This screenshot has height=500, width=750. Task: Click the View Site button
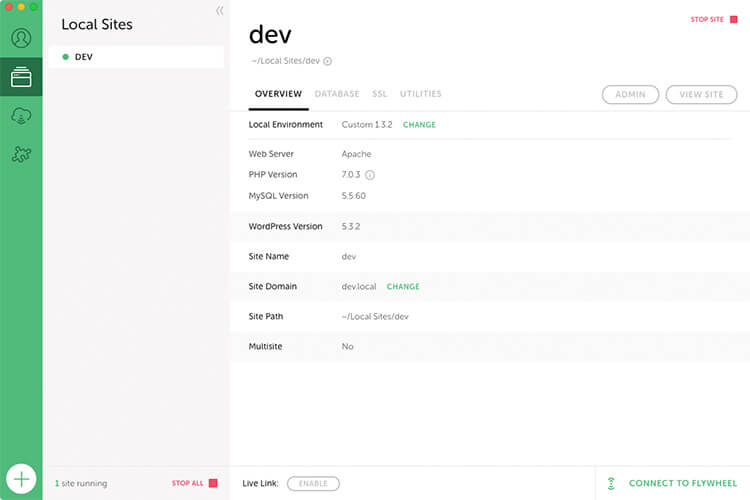point(701,94)
